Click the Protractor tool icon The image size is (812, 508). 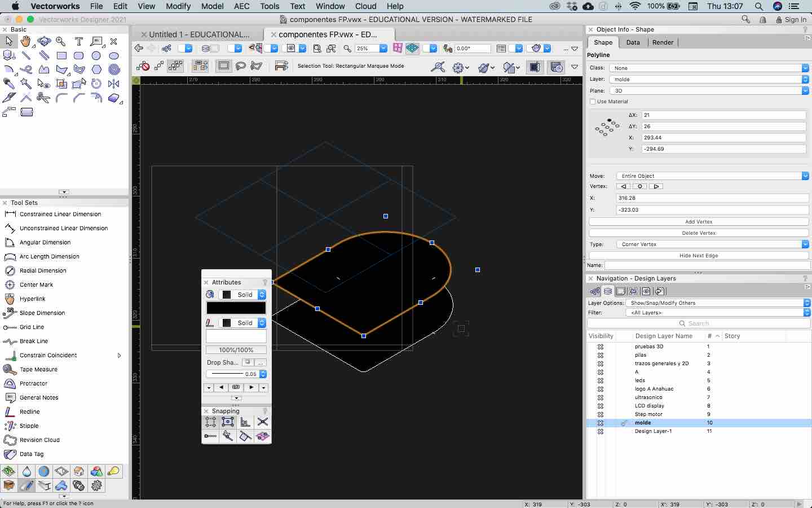pos(10,383)
